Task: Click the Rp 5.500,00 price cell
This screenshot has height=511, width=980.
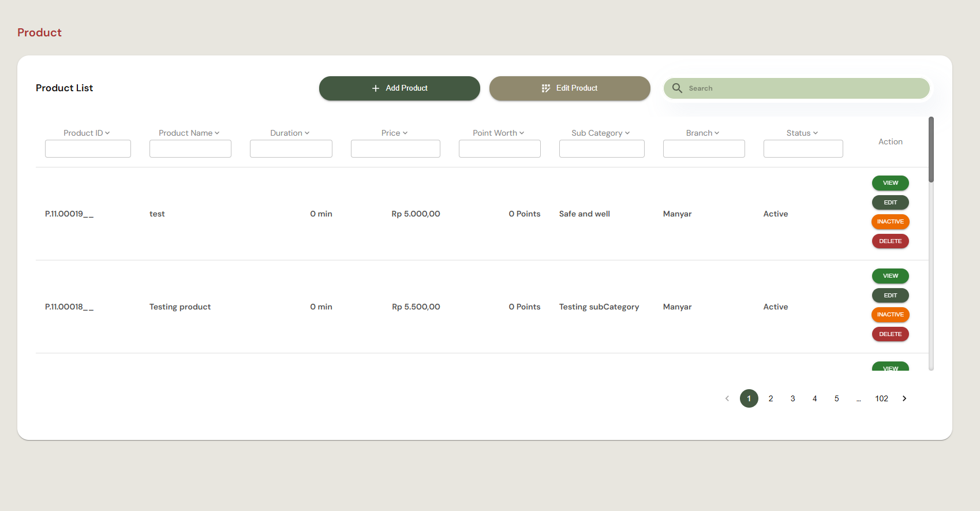Action: coord(416,307)
